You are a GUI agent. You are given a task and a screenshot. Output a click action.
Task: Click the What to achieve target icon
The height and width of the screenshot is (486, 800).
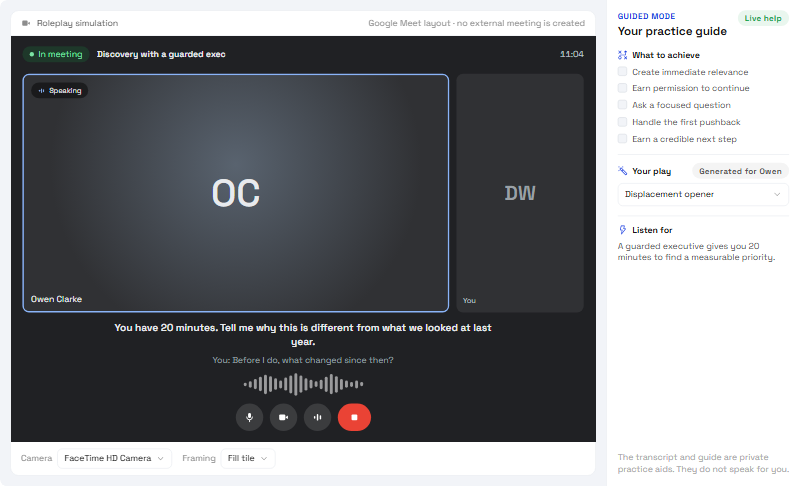[622, 55]
